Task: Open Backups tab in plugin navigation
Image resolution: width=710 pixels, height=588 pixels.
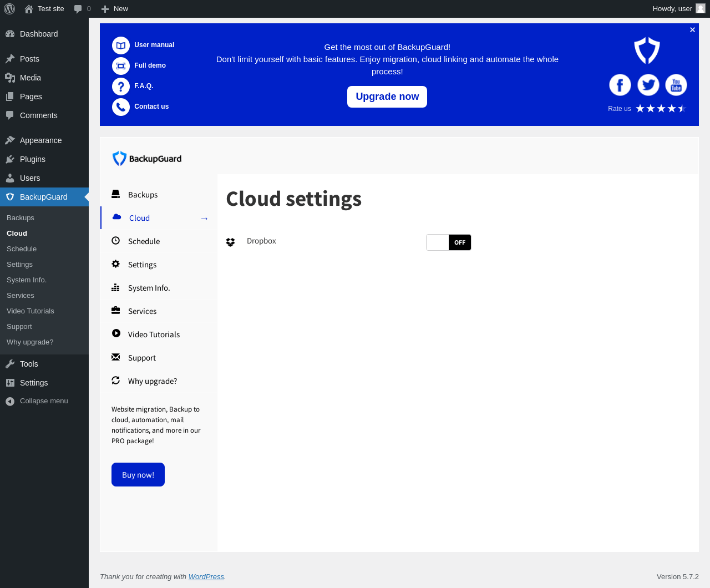Action: point(159,195)
